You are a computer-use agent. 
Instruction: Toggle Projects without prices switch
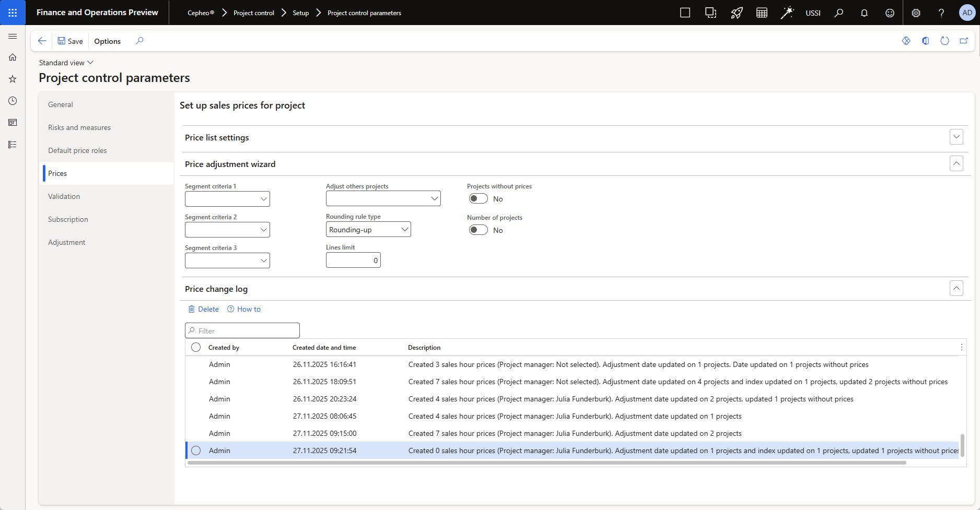(x=478, y=199)
